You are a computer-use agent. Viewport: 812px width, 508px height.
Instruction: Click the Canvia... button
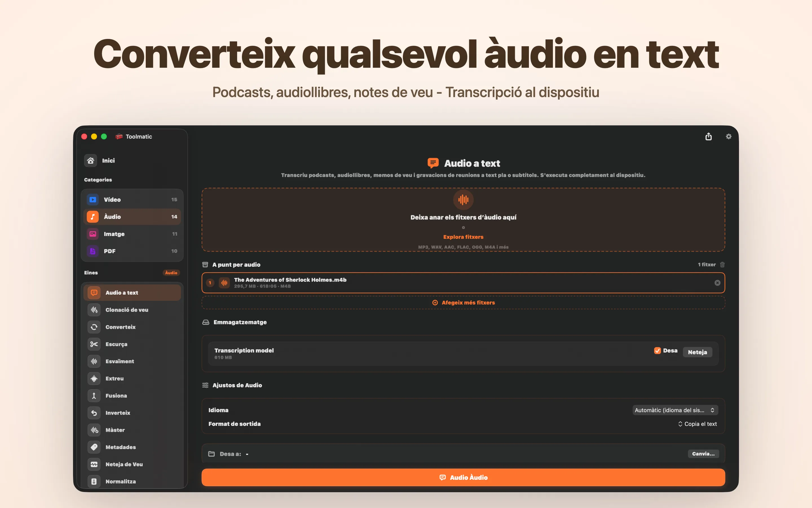[x=703, y=454]
